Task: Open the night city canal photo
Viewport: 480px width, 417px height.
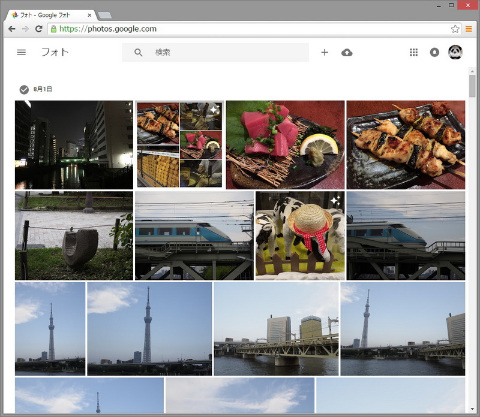Action: click(74, 145)
